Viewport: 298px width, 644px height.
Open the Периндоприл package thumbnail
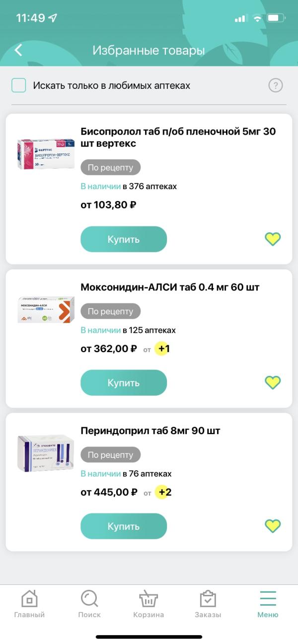[46, 454]
